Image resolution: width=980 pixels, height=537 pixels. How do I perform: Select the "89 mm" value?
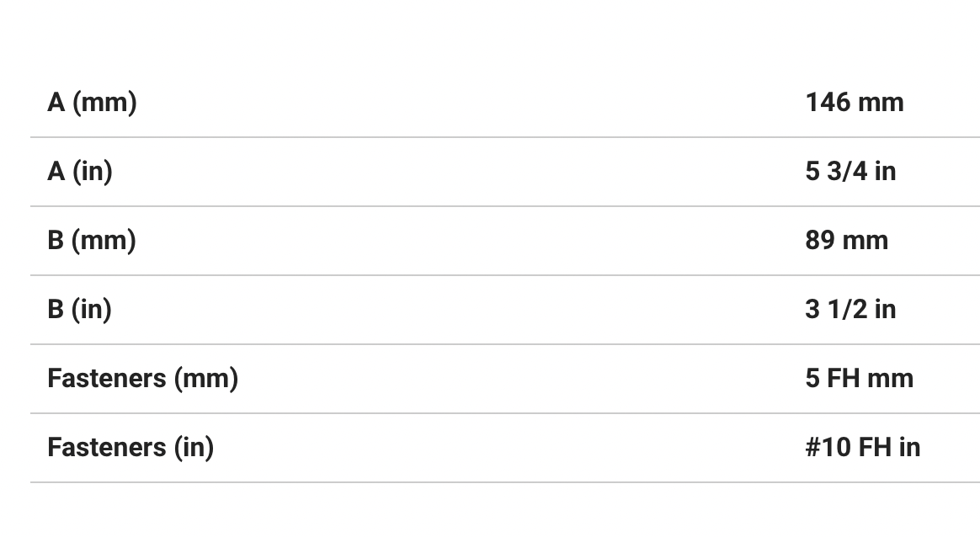[x=846, y=241]
